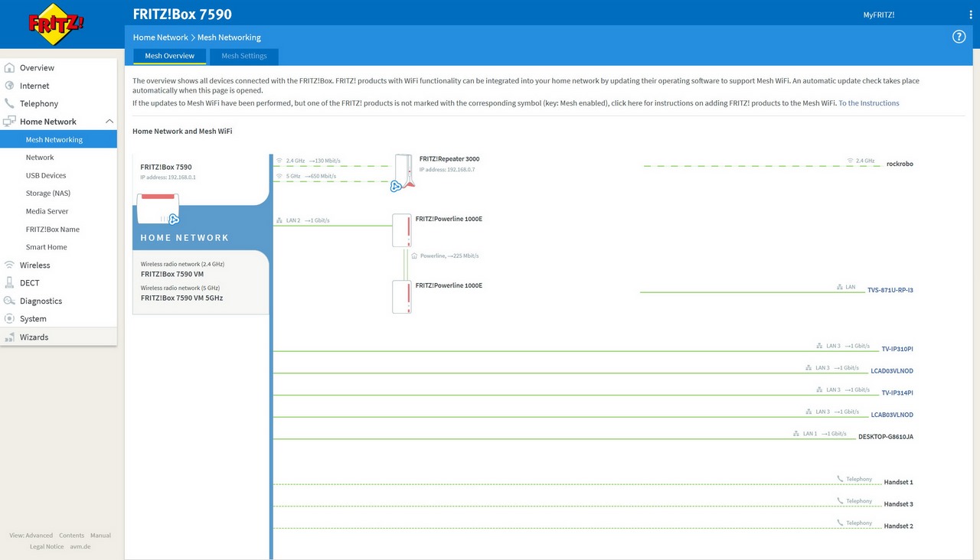Click the Telephony phone icon in sidebar

(9, 103)
